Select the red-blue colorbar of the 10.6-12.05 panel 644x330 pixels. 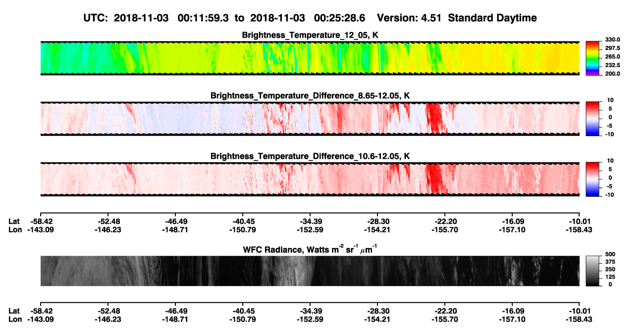[592, 179]
